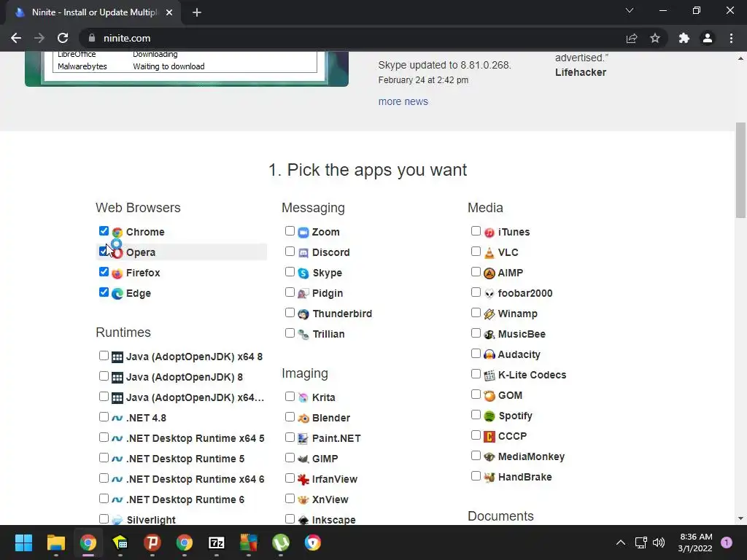Click the Pidgin app icon
Screen dimensions: 747x560
303,294
